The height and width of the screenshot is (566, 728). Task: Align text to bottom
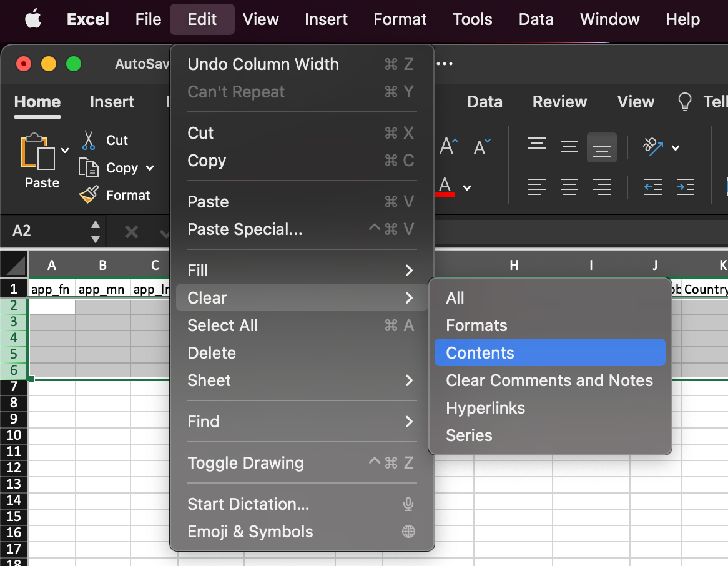tap(602, 147)
